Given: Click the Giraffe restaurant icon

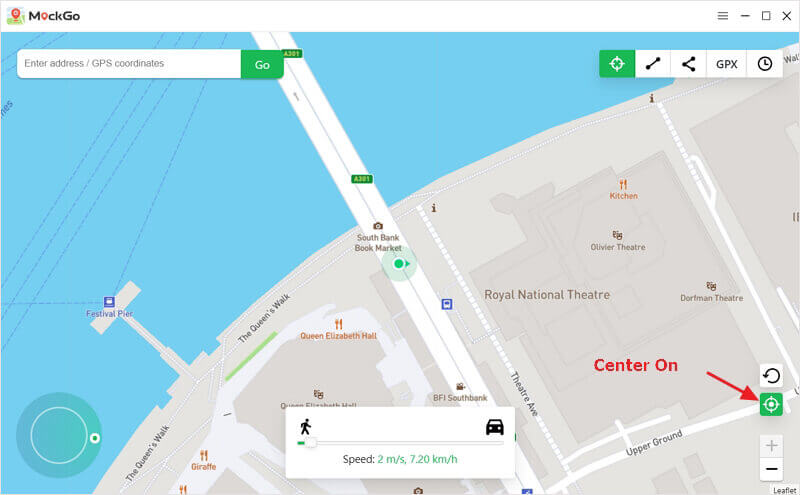Looking at the screenshot, I should (x=204, y=455).
